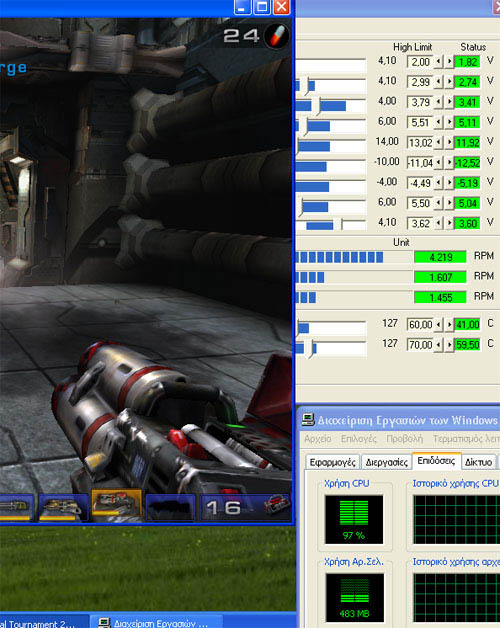
Task: Increase the -4,49 limit with right arrow
Action: (x=449, y=183)
